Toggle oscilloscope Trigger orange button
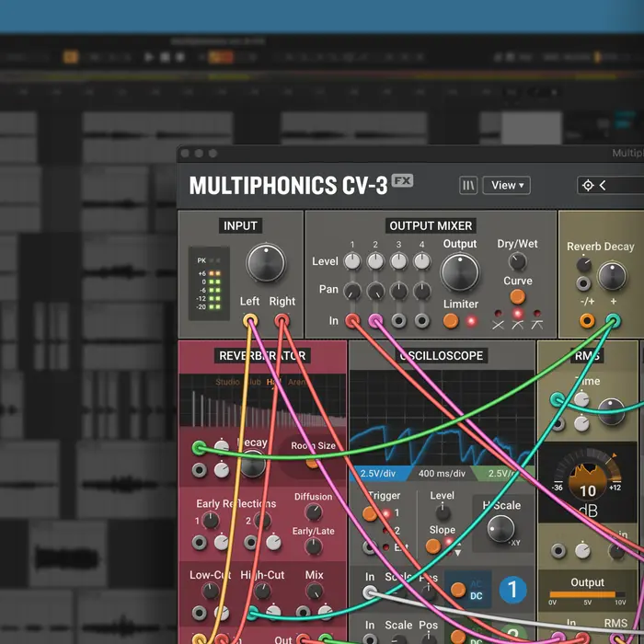Image resolution: width=644 pixels, height=644 pixels. (370, 514)
